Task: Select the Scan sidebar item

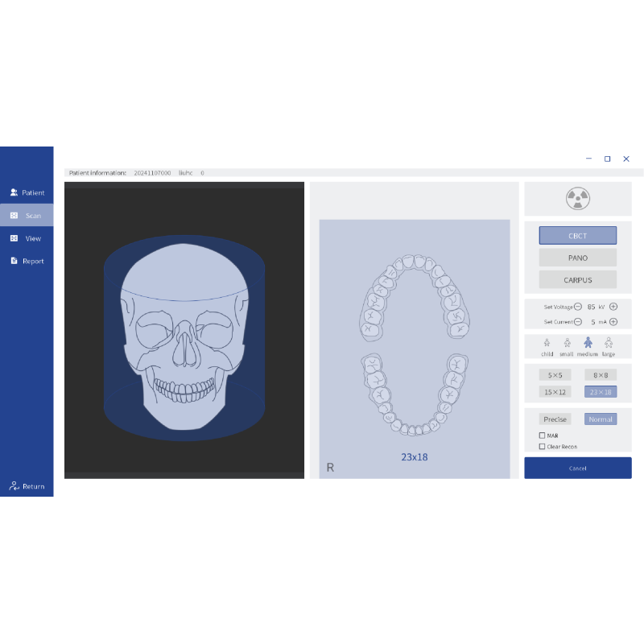Action: pos(27,215)
